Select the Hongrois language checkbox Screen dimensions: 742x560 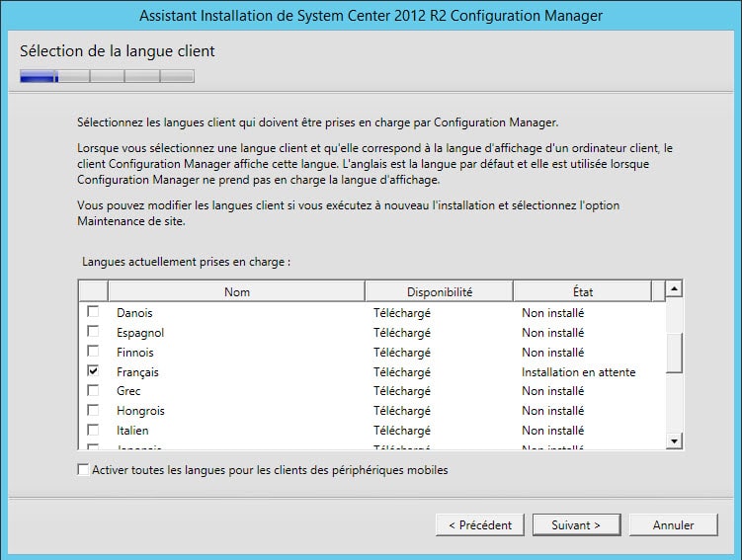[93, 410]
